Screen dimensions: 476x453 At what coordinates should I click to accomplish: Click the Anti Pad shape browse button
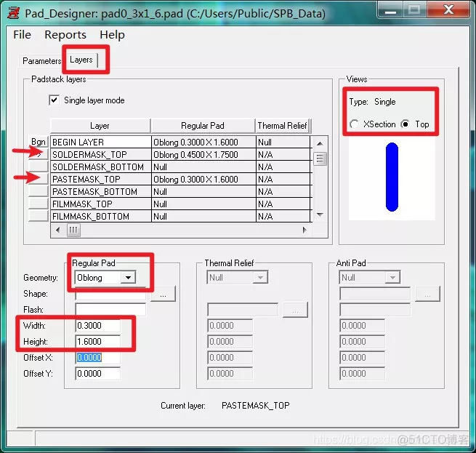pyautogui.click(x=427, y=294)
